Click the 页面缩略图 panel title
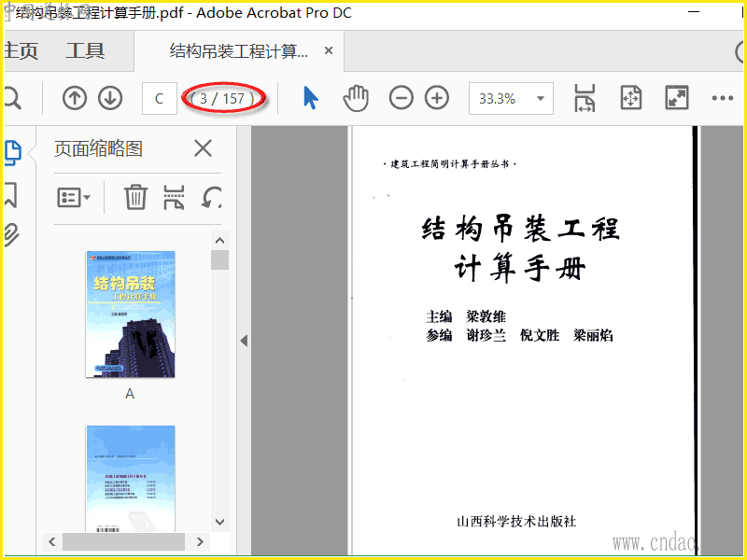Viewport: 747px width, 560px height. 98,148
